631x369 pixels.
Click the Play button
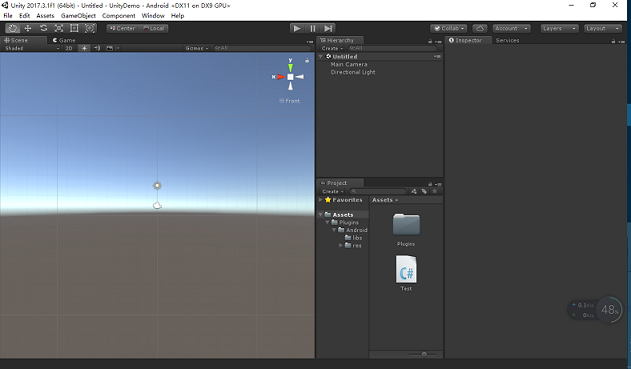tap(297, 29)
